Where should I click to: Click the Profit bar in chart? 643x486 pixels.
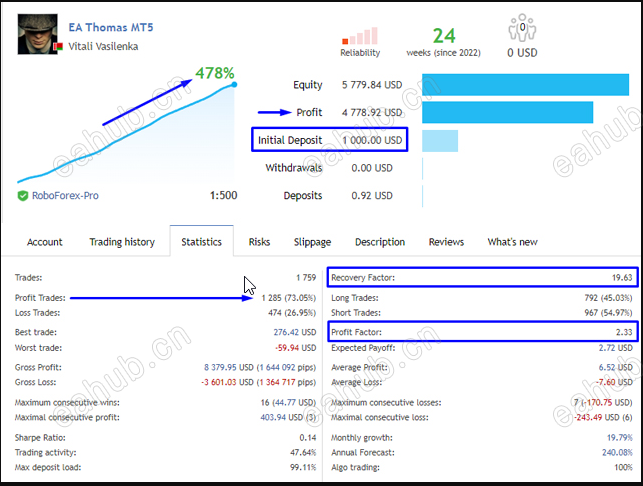tap(508, 112)
